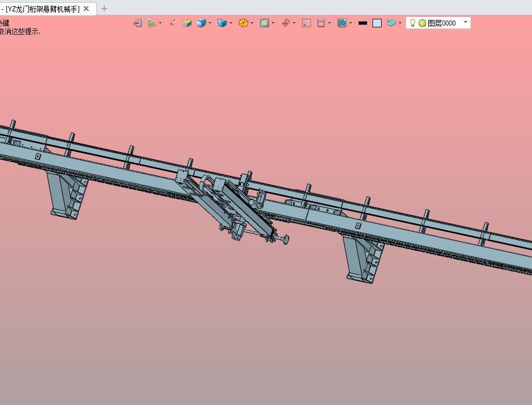The height and width of the screenshot is (405, 532).
Task: Open the 图层0000 layer dropdown
Action: pos(465,23)
